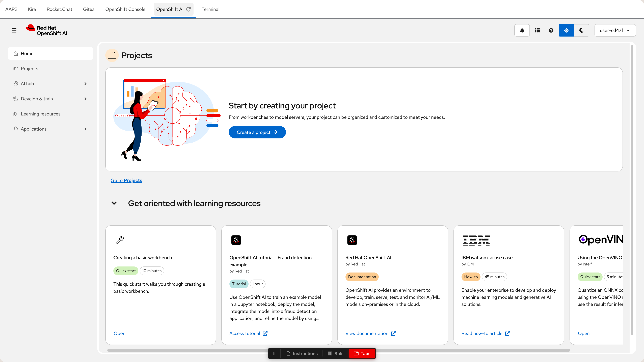Open the Creating a basic workbench quick start
644x362 pixels.
pos(120,333)
